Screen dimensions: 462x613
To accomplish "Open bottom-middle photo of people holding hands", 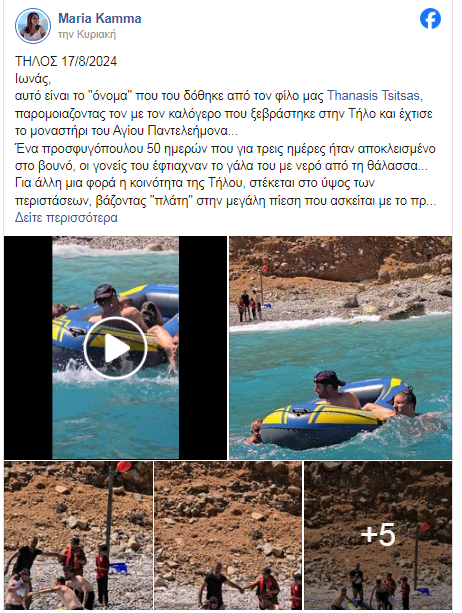I will pos(228,535).
